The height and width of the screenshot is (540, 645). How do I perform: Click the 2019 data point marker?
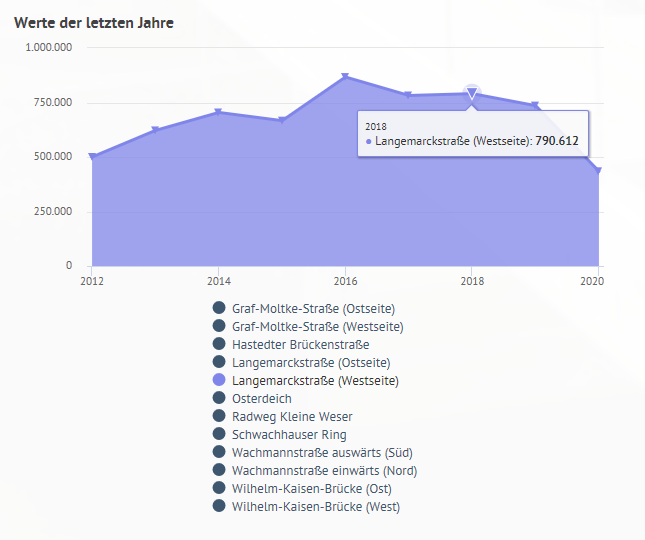(535, 105)
